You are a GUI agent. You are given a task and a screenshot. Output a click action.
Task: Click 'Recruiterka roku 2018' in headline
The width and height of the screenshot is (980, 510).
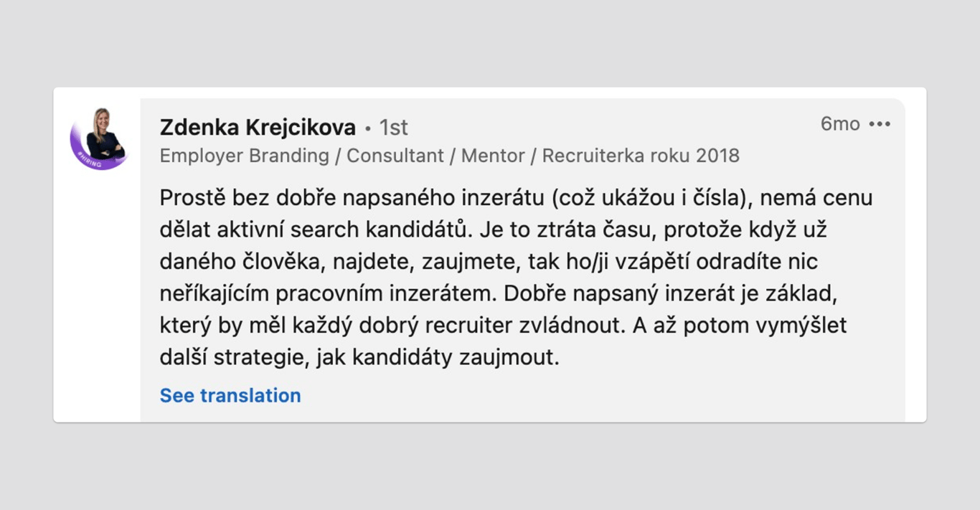pyautogui.click(x=640, y=156)
